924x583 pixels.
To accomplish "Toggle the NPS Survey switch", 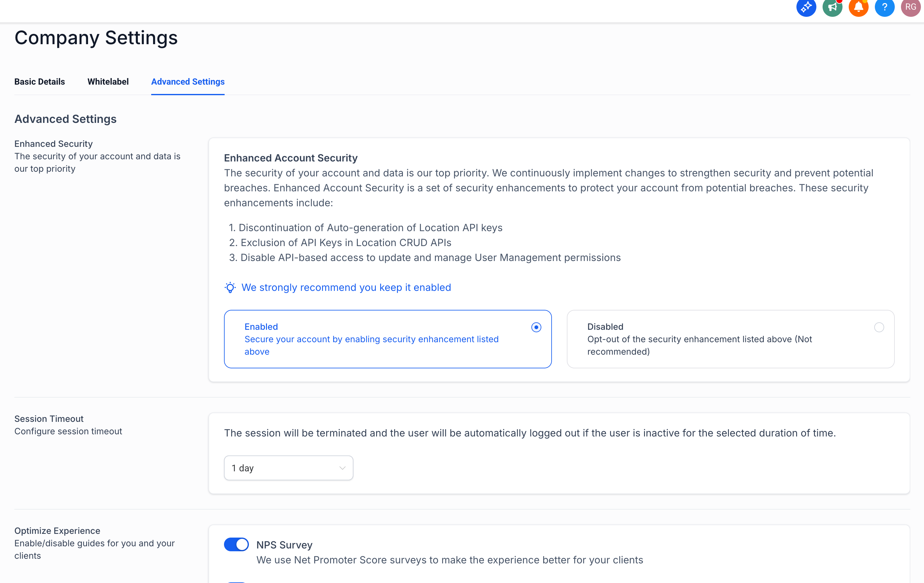I will 236,544.
